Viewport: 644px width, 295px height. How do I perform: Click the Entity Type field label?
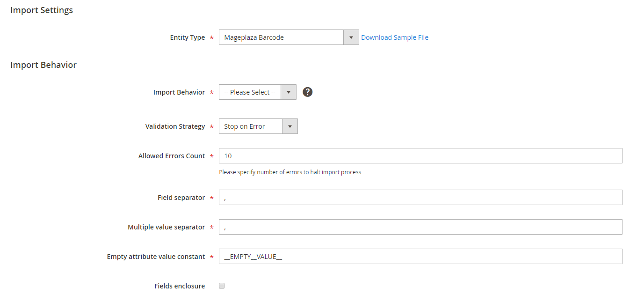pyautogui.click(x=187, y=37)
